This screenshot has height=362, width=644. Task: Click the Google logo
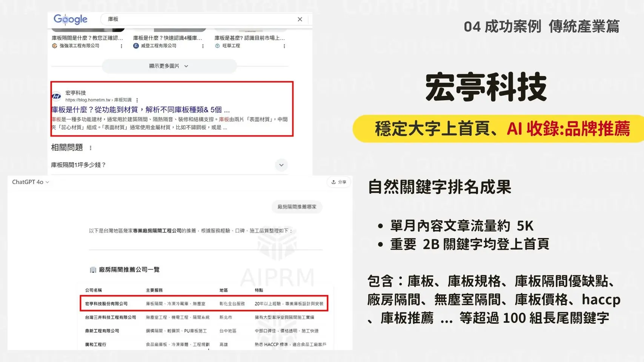pyautogui.click(x=70, y=19)
